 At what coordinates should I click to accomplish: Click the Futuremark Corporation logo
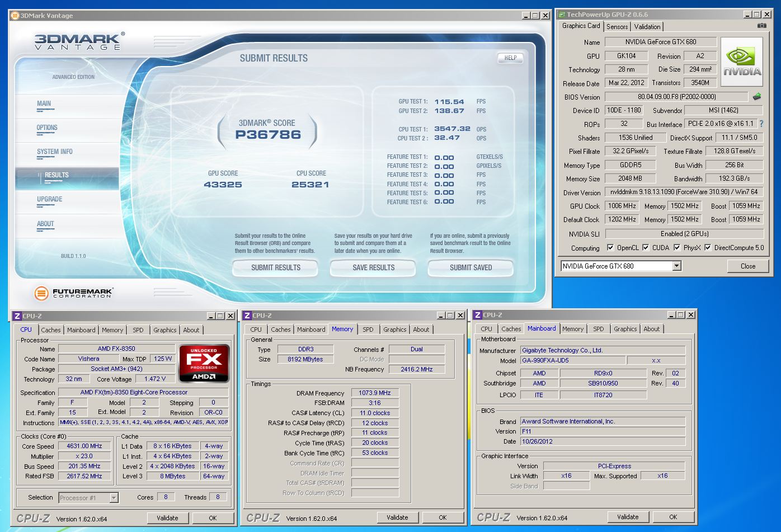(x=74, y=293)
